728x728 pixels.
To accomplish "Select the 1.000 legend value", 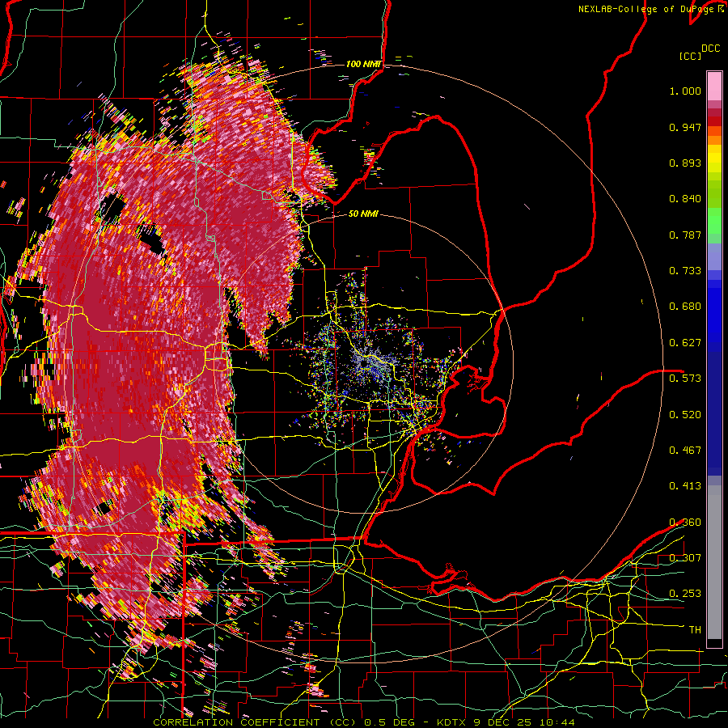I will pyautogui.click(x=685, y=91).
